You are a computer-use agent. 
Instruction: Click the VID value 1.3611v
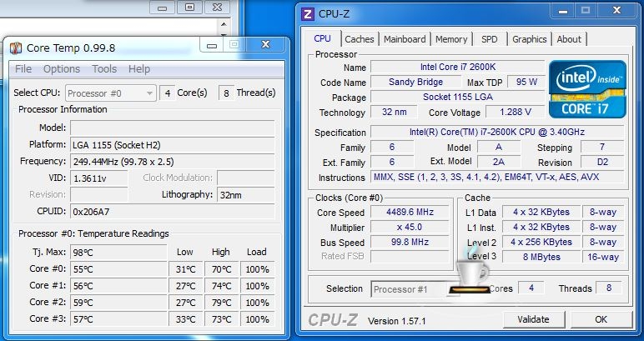point(98,178)
